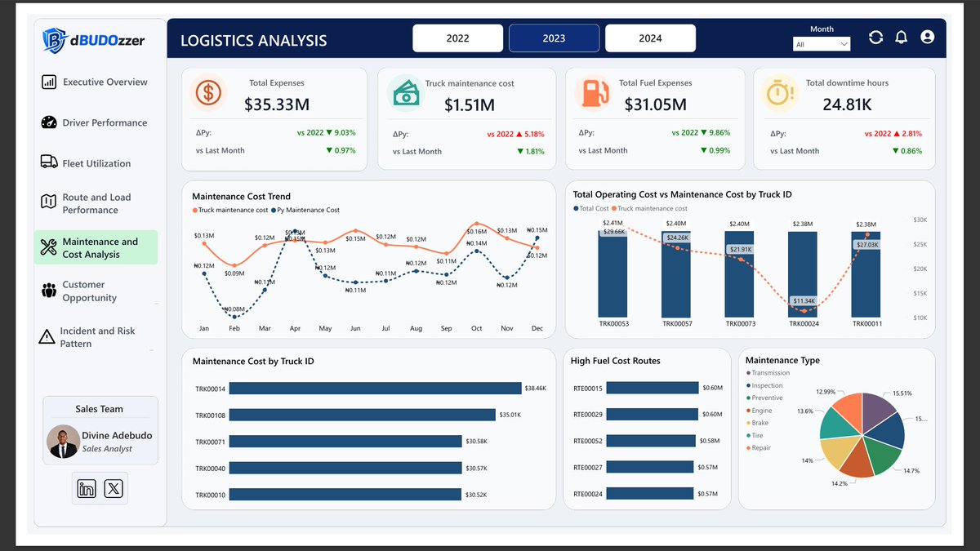
Task: Click the Maintenance wrench tools icon
Action: point(48,247)
